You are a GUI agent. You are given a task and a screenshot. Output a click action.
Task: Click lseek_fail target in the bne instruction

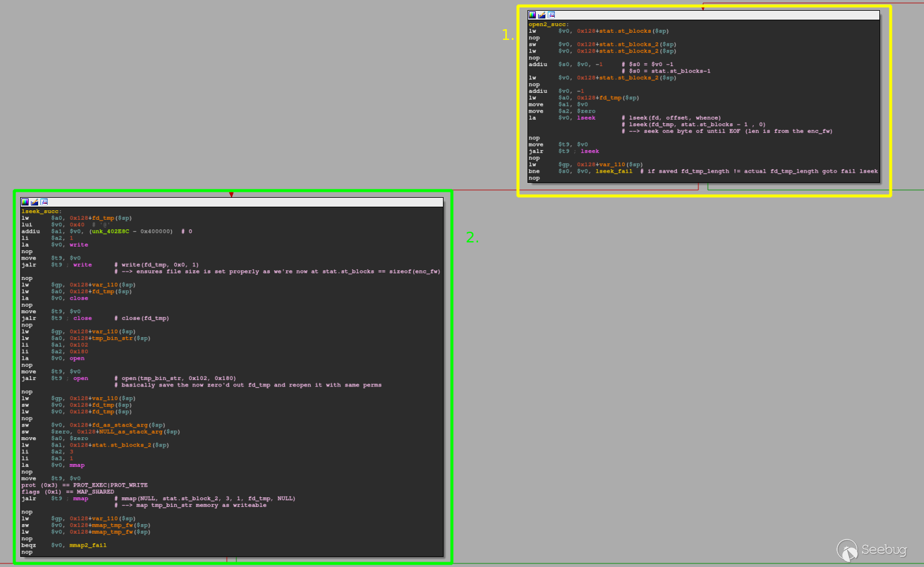[x=614, y=172]
